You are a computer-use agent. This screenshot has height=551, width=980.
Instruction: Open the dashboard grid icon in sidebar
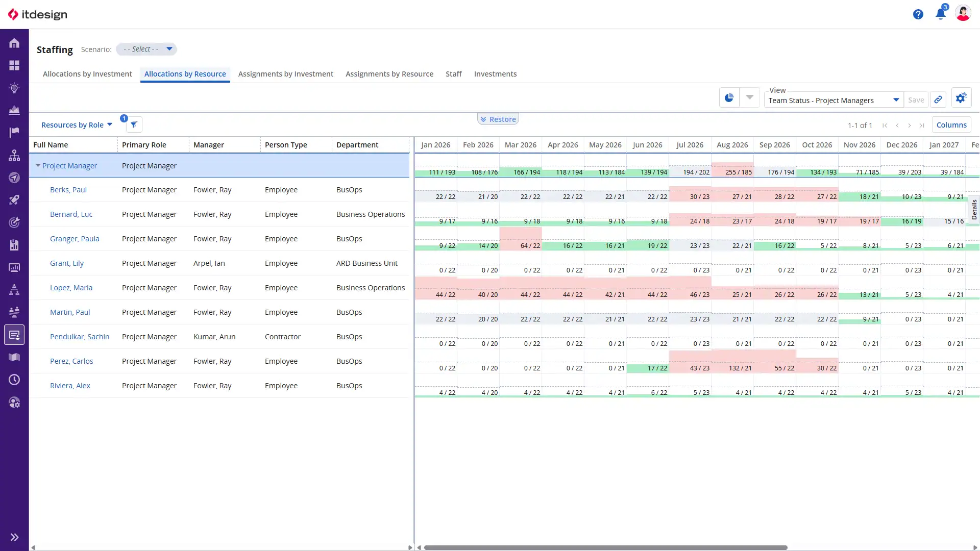14,65
